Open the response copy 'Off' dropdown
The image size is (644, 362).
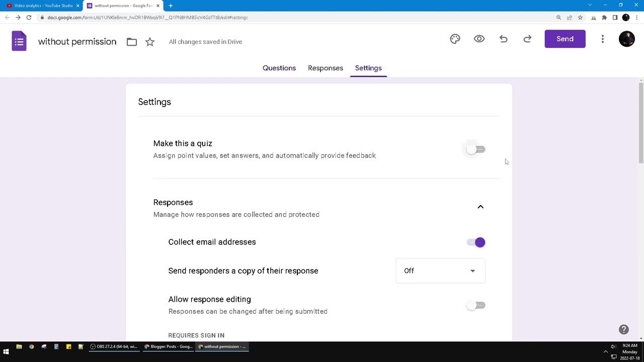(x=440, y=270)
